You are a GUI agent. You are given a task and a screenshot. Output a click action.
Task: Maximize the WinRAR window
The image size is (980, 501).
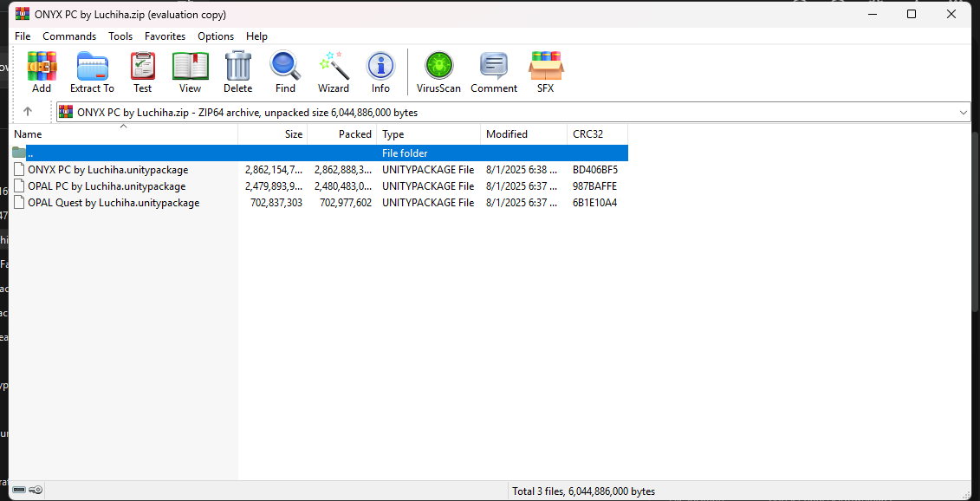[x=912, y=14]
